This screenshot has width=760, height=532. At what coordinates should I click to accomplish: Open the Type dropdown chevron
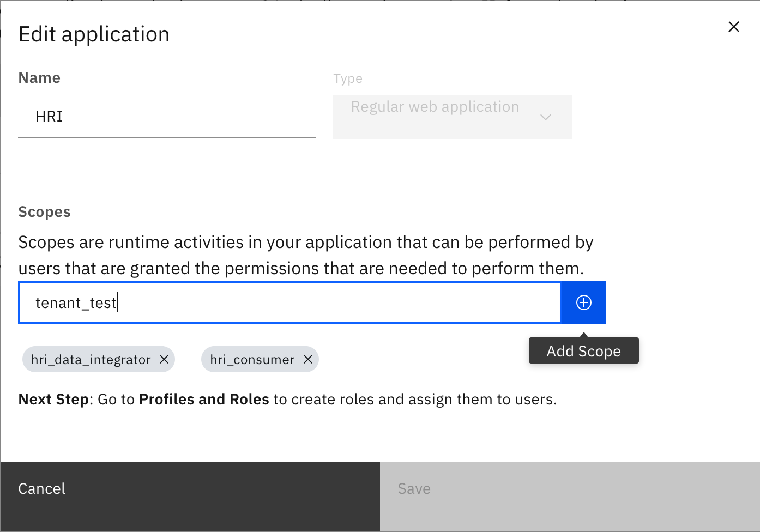546,117
